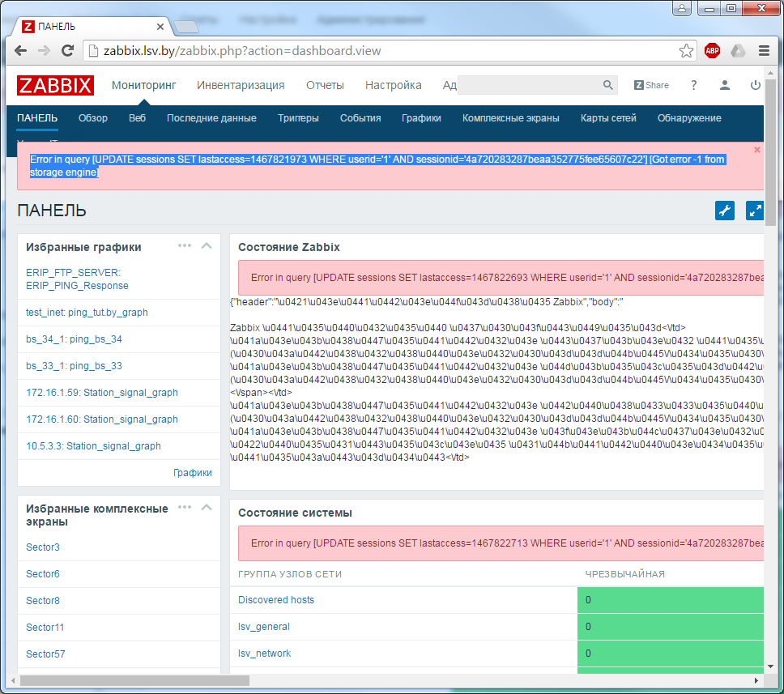
Task: Click the horizontal scrollbar thumb
Action: click(134, 680)
